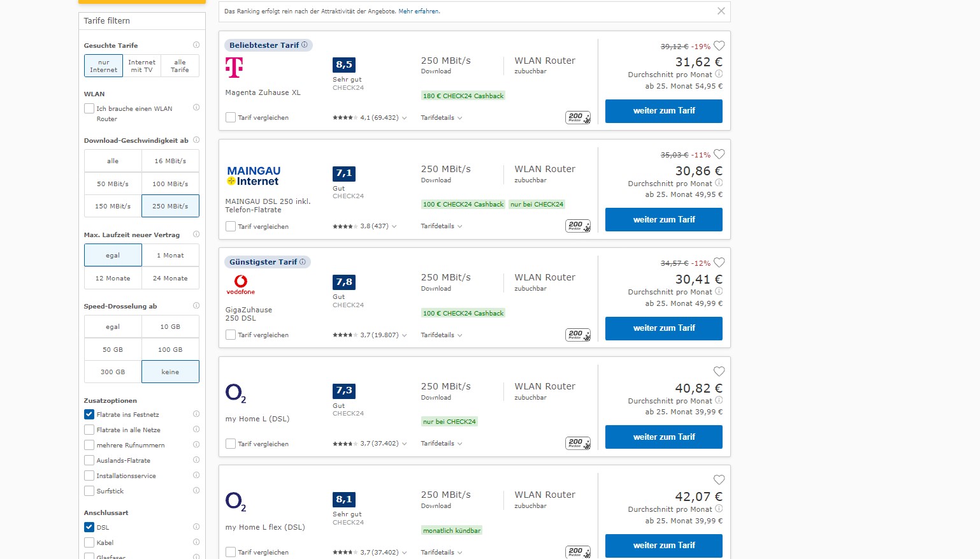Click the heart icon on the Vodafone GigaZuhause offer

[719, 263]
